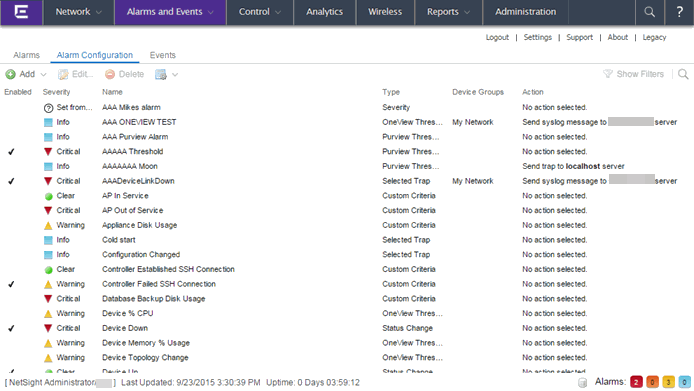Sort by the Name column header

(x=112, y=92)
